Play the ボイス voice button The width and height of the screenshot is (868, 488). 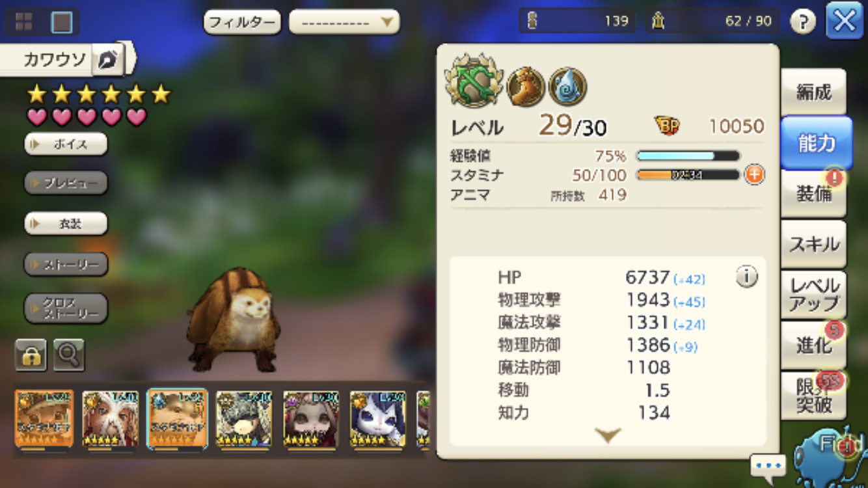(x=66, y=144)
